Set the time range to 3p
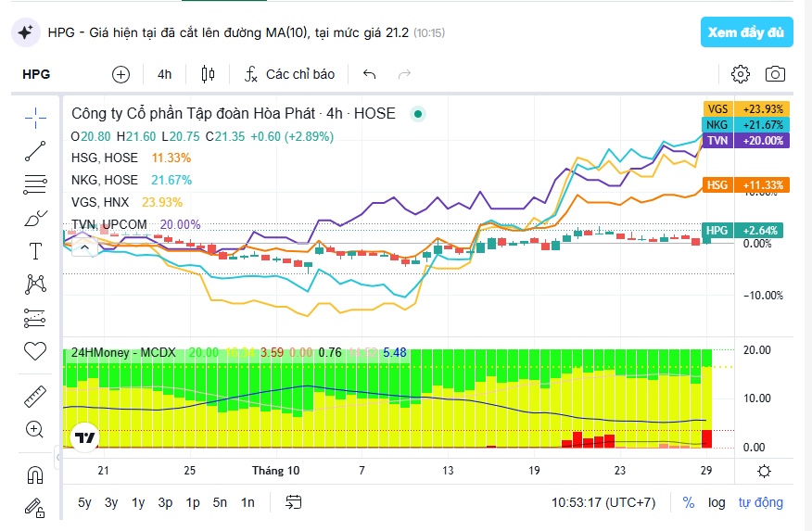 (x=165, y=502)
